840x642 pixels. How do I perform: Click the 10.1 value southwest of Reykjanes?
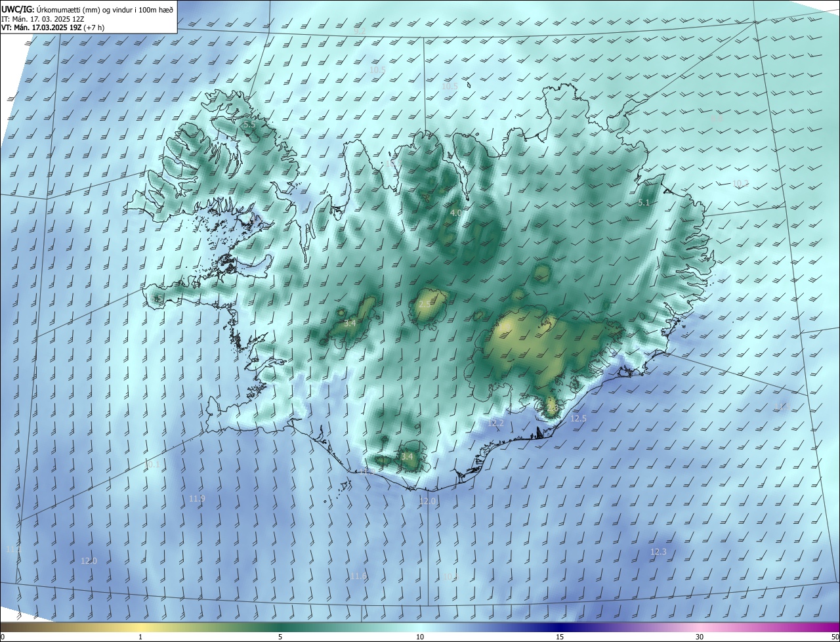tap(152, 465)
